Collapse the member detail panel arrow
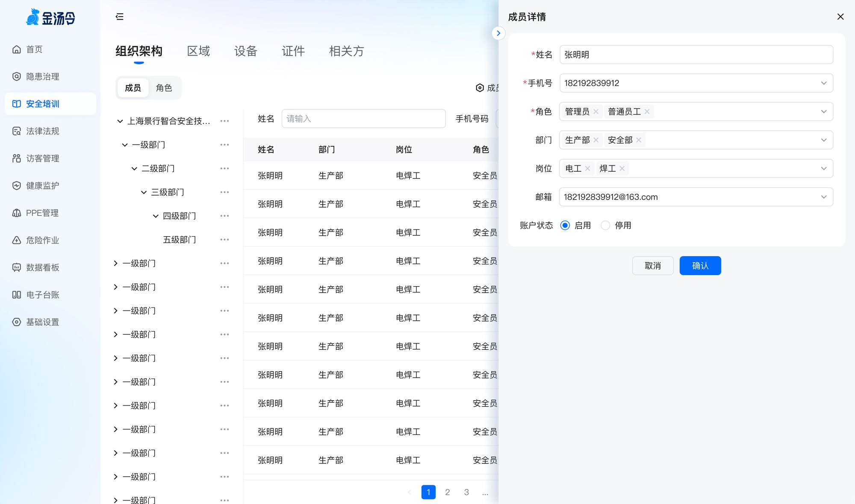The image size is (855, 504). 498,33
